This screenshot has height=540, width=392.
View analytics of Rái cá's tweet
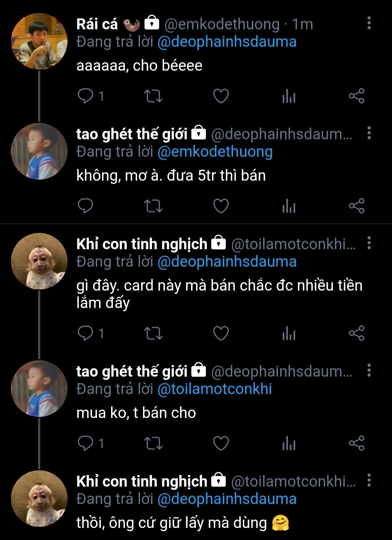(x=289, y=96)
